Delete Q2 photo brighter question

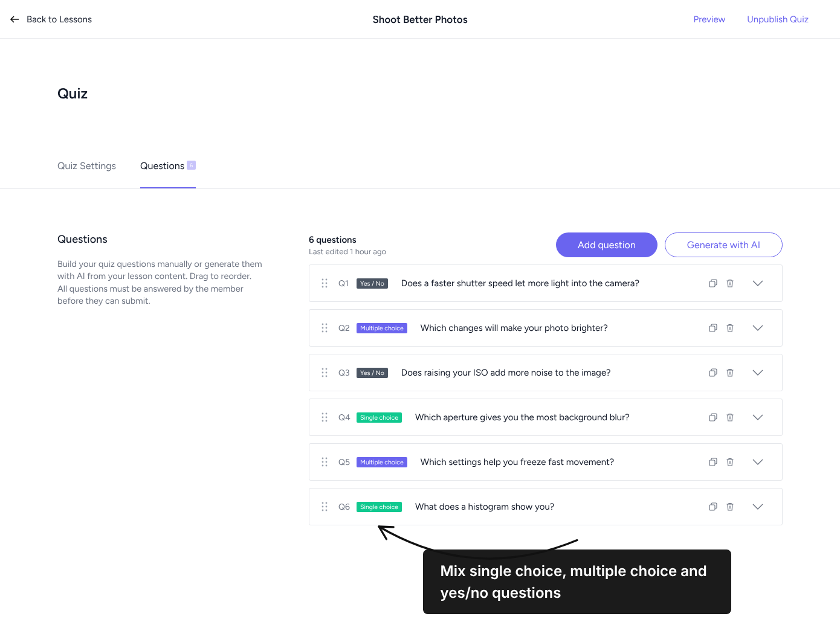click(x=730, y=328)
